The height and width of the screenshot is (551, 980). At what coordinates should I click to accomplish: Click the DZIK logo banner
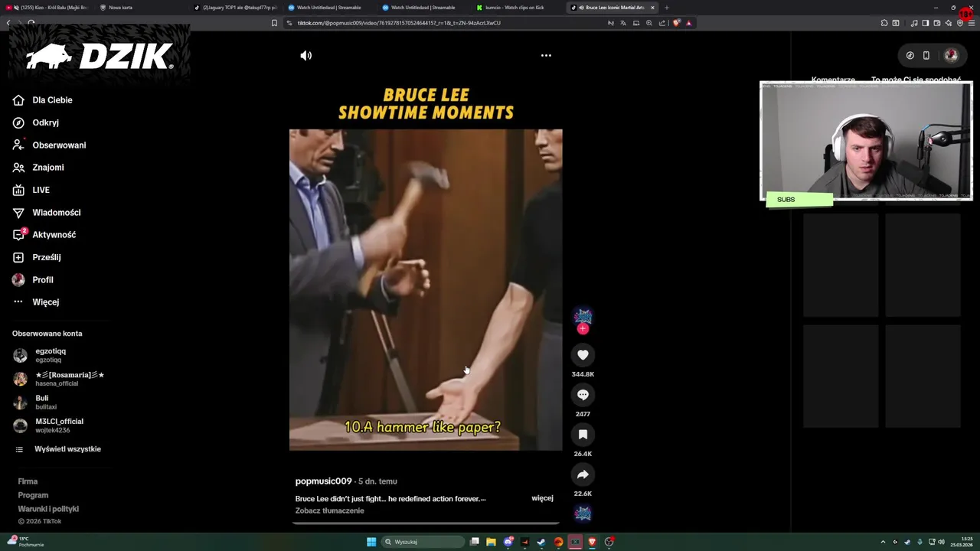tap(100, 55)
